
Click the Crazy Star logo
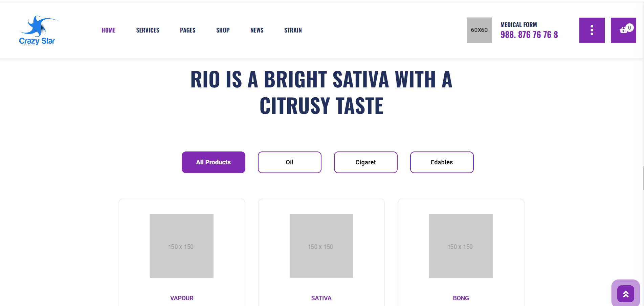(x=38, y=30)
